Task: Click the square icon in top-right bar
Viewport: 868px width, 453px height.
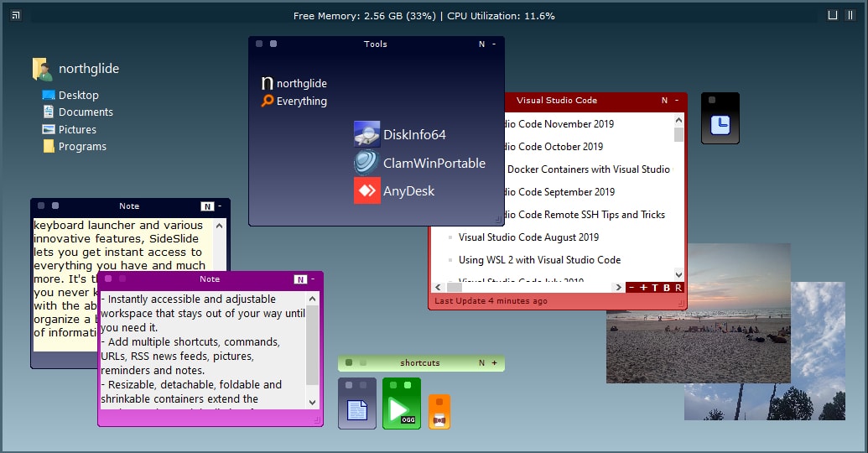Action: coord(833,15)
